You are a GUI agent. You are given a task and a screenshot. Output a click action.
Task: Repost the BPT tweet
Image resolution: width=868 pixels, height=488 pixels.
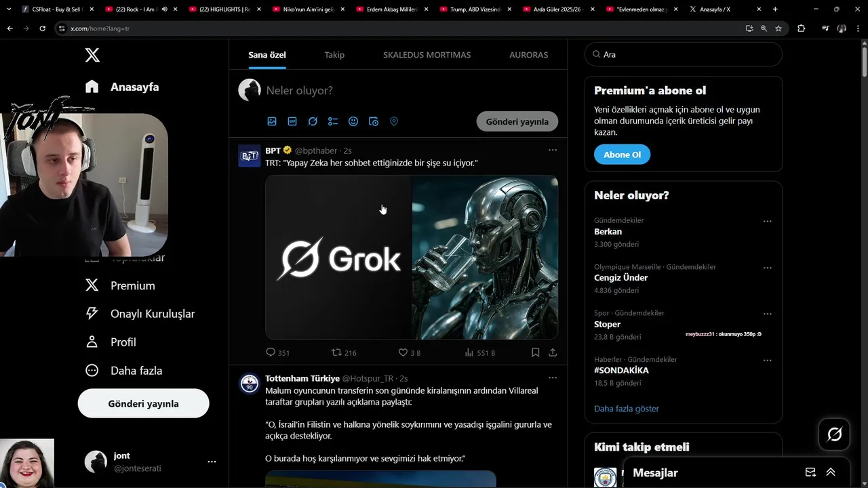click(x=336, y=352)
